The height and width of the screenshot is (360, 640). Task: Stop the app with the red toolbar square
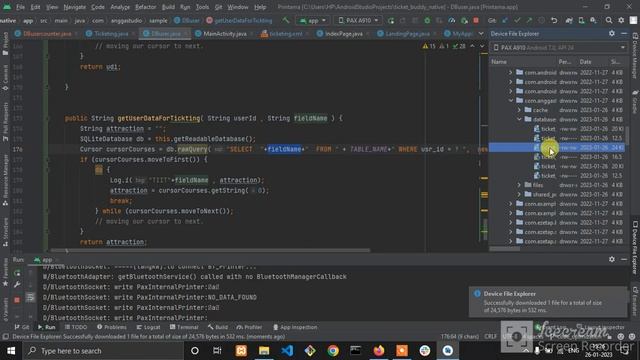point(476,20)
